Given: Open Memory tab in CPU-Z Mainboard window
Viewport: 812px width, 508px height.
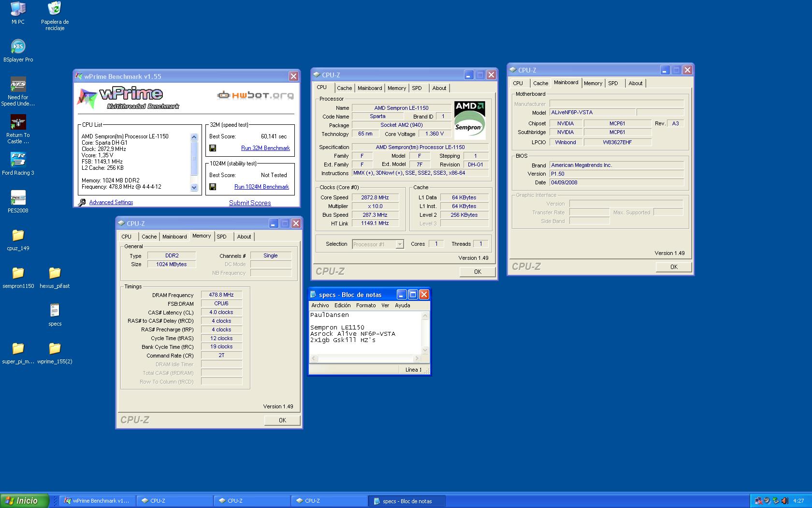Looking at the screenshot, I should [x=593, y=83].
